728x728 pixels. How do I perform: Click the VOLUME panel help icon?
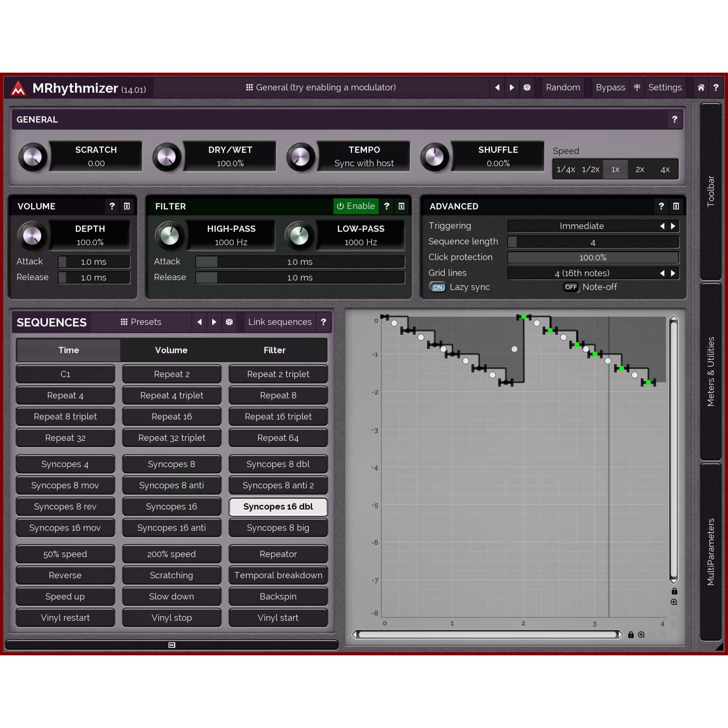112,206
